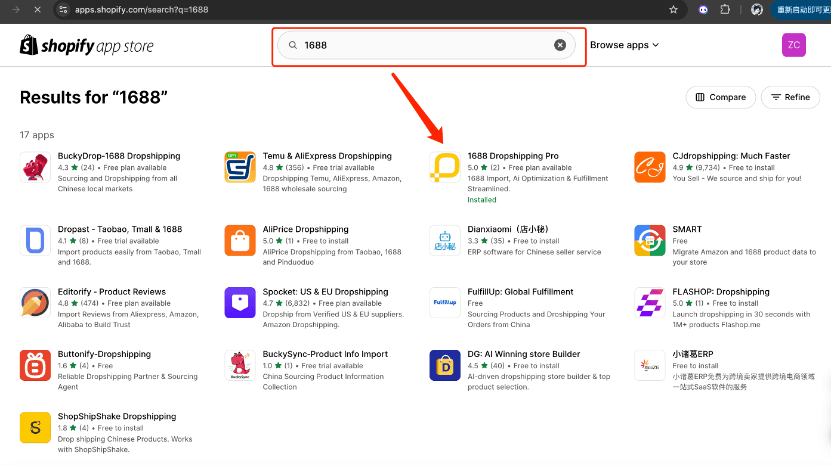The width and height of the screenshot is (832, 466).
Task: Stop loading the page in browser
Action: pyautogui.click(x=37, y=10)
